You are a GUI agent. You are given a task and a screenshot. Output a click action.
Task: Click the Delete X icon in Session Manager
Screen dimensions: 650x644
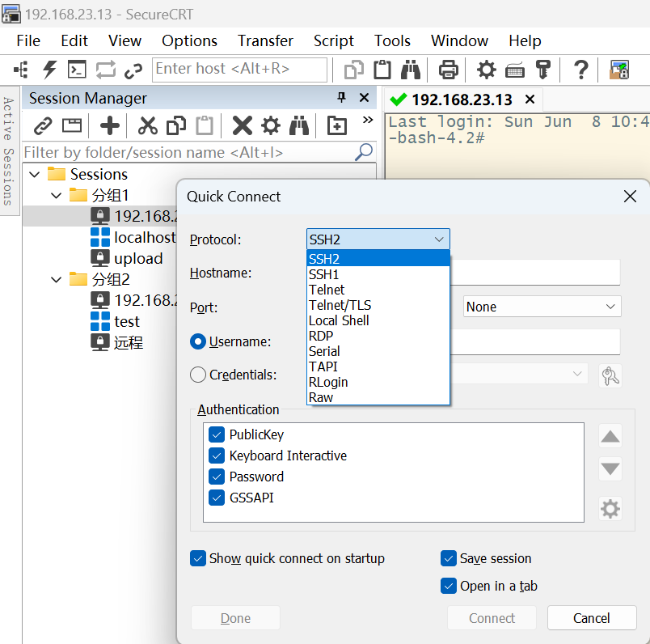coord(243,125)
